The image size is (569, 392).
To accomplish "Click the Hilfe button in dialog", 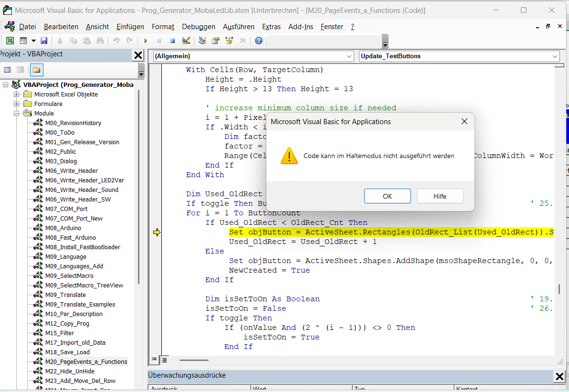I will tap(440, 196).
